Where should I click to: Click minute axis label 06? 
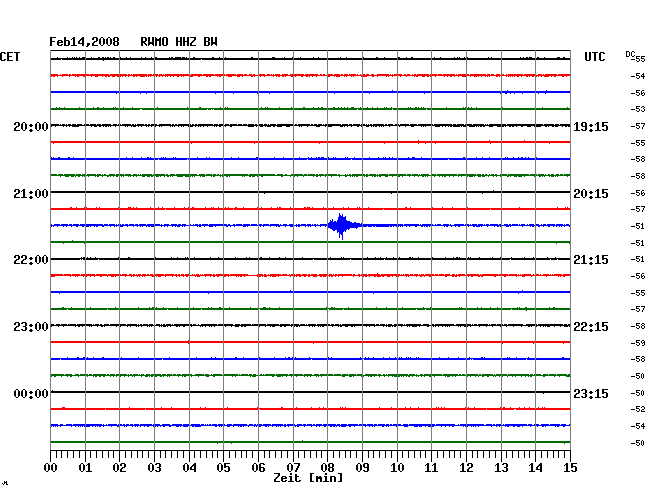(x=258, y=467)
